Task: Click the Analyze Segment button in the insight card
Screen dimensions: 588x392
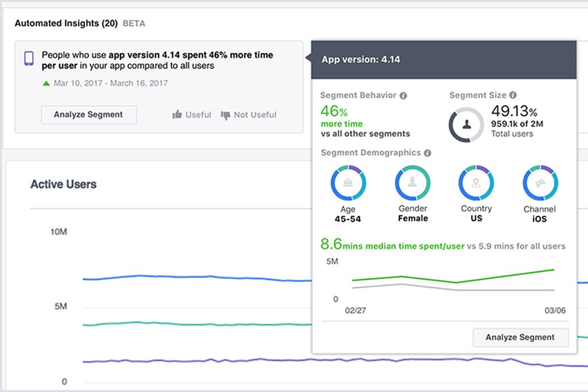Action: click(88, 115)
